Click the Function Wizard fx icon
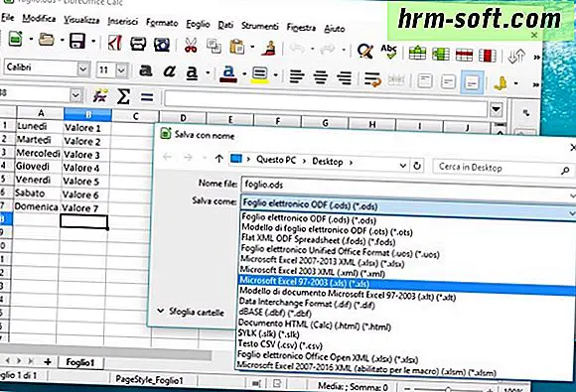 [99, 96]
